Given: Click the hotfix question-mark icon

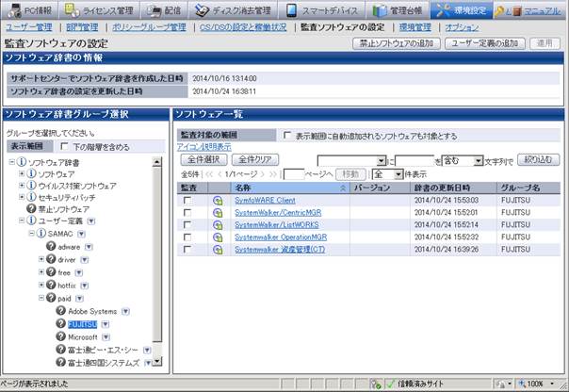Looking at the screenshot, I should point(51,285).
